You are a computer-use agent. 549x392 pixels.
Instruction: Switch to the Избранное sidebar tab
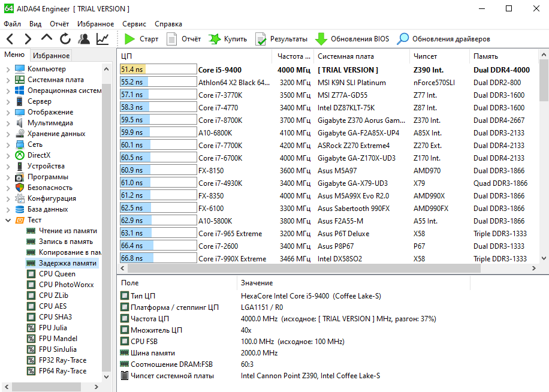click(51, 56)
